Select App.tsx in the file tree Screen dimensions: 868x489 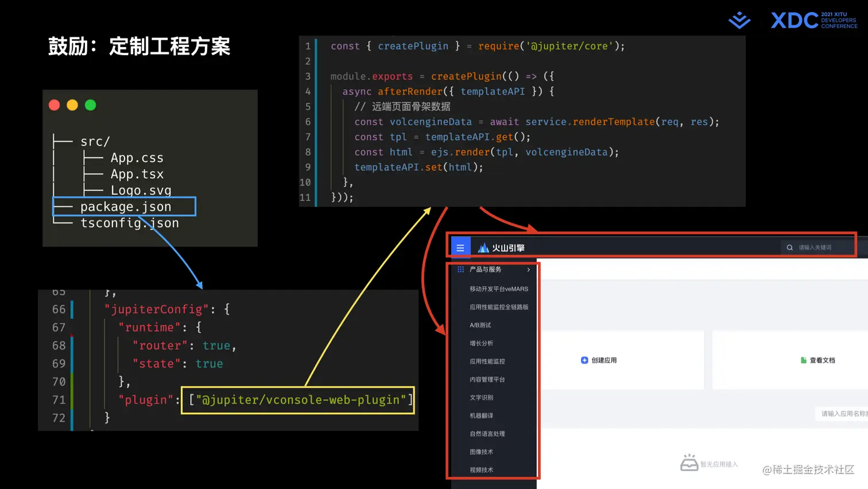click(137, 174)
